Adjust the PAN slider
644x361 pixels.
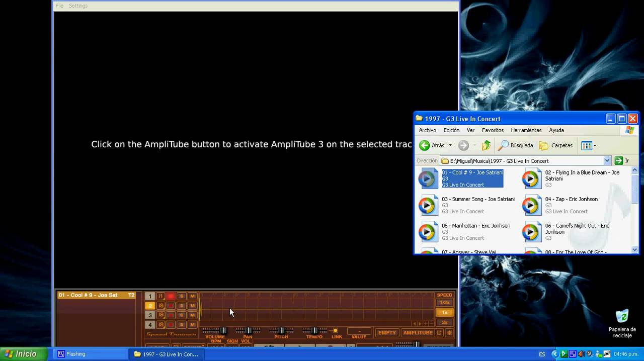[x=248, y=330]
